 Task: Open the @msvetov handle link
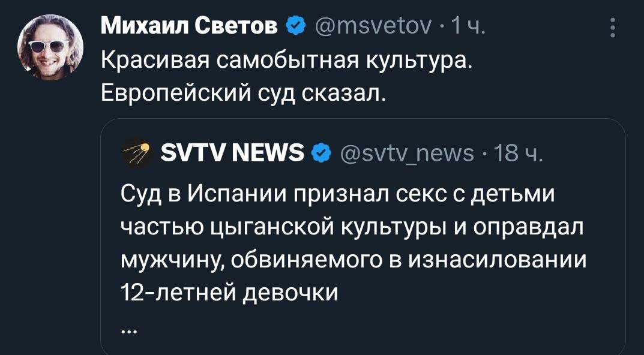pos(371,26)
